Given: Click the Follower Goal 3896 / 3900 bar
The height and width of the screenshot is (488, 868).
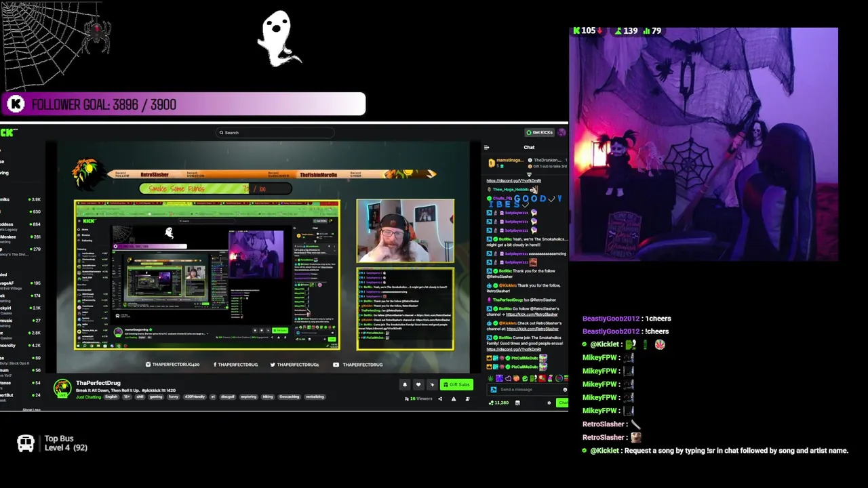Looking at the screenshot, I should tap(183, 104).
